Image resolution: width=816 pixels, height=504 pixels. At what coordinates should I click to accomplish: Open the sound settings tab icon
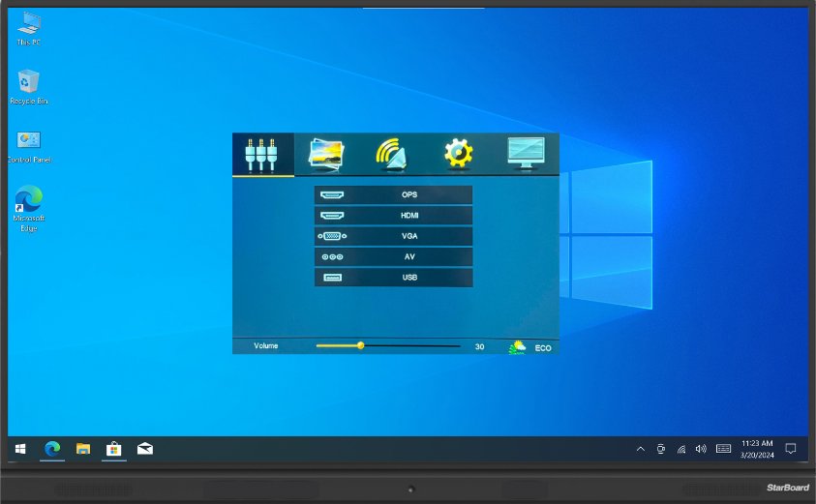[x=391, y=154]
